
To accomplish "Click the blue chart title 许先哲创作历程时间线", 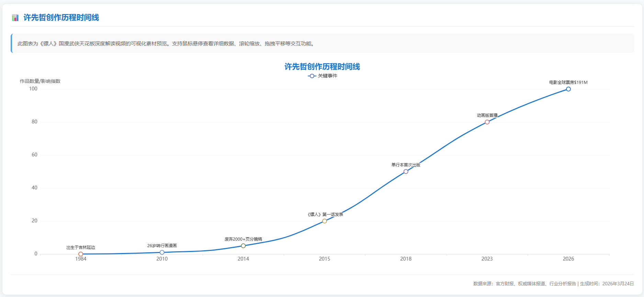I will click(322, 67).
